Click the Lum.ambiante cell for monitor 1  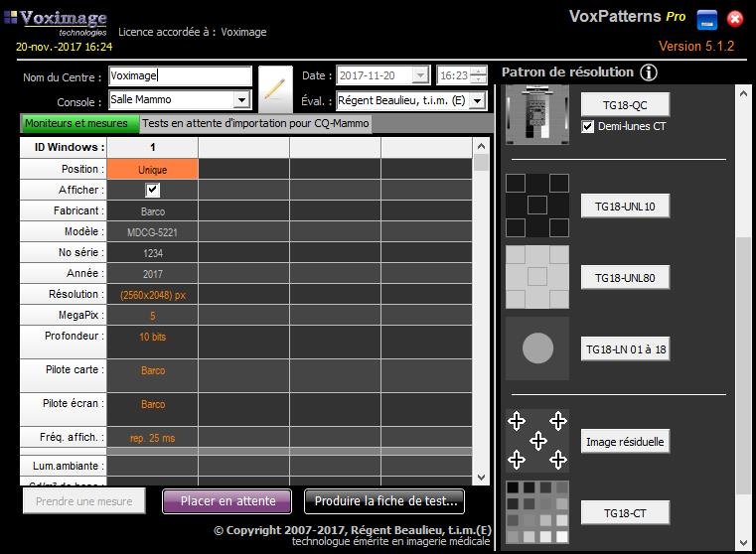tap(152, 466)
